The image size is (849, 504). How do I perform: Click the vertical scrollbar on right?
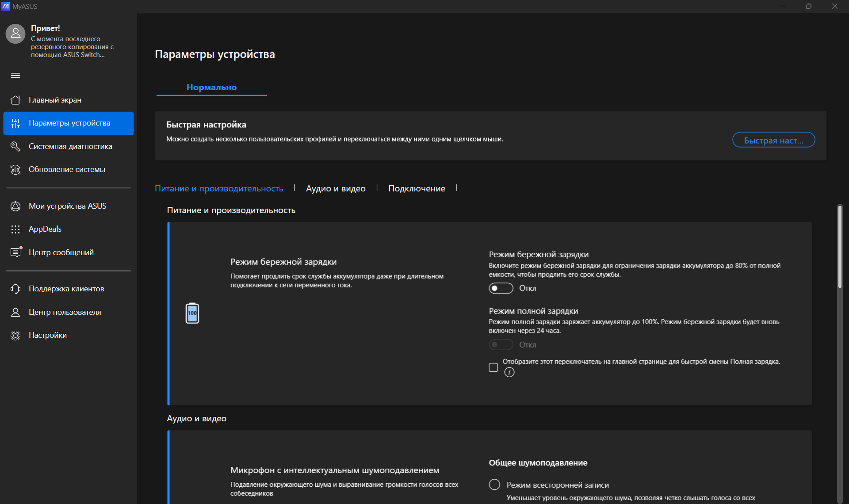tap(840, 248)
